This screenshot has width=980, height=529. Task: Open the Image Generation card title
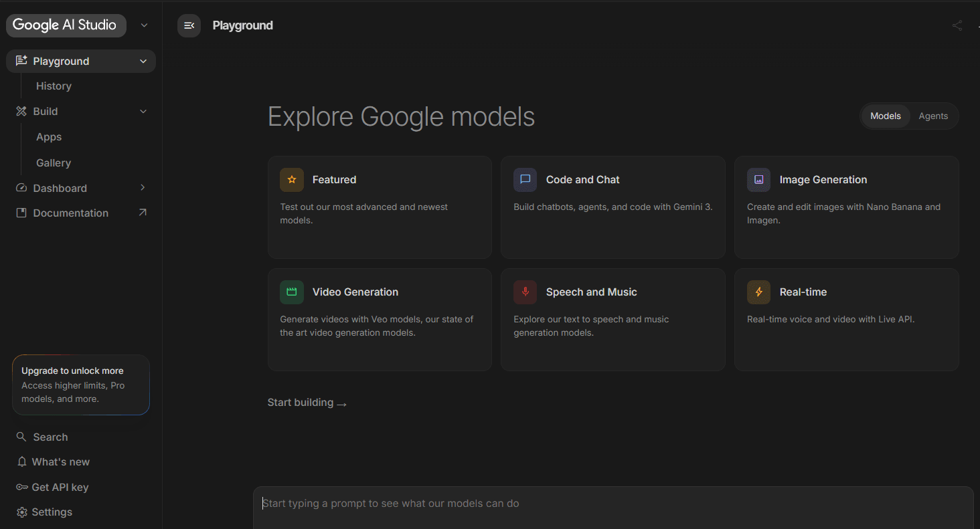tap(823, 179)
